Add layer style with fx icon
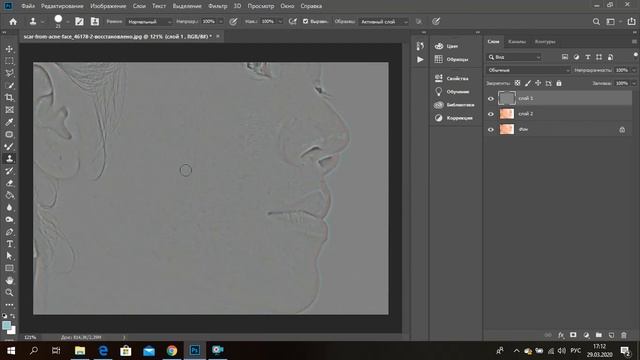Viewport: 640px width, 360px height. coord(561,335)
